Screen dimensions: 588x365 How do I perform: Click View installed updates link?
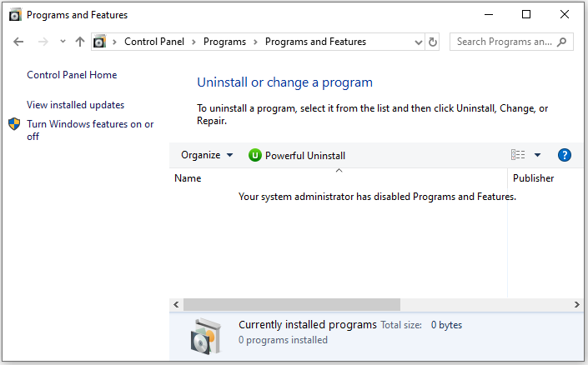coord(75,105)
